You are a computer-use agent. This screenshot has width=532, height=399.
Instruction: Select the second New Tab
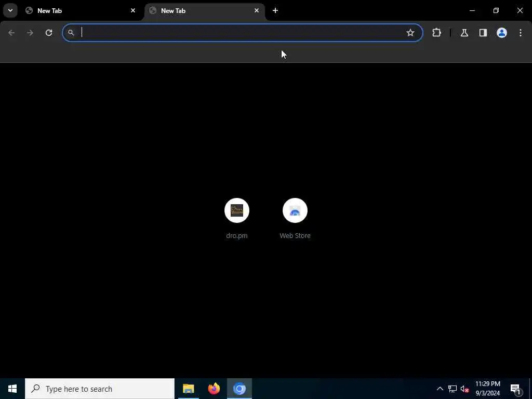coord(205,10)
